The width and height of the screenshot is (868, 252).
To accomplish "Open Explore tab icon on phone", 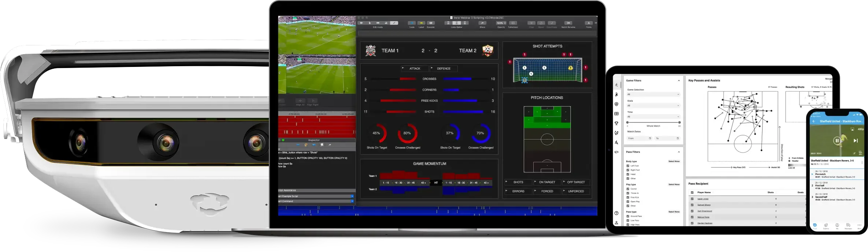I will coord(826,226).
